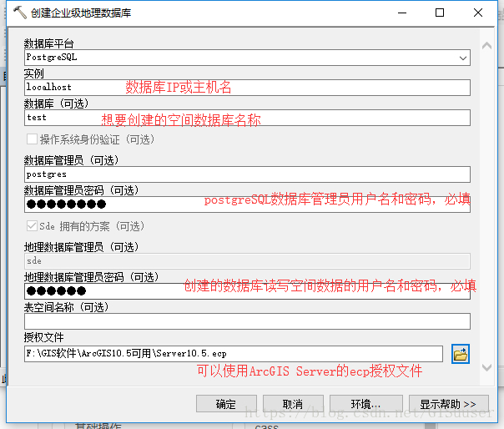Minimize the 创建企业级地理数据库 window
This screenshot has height=429, width=504.
(402, 13)
